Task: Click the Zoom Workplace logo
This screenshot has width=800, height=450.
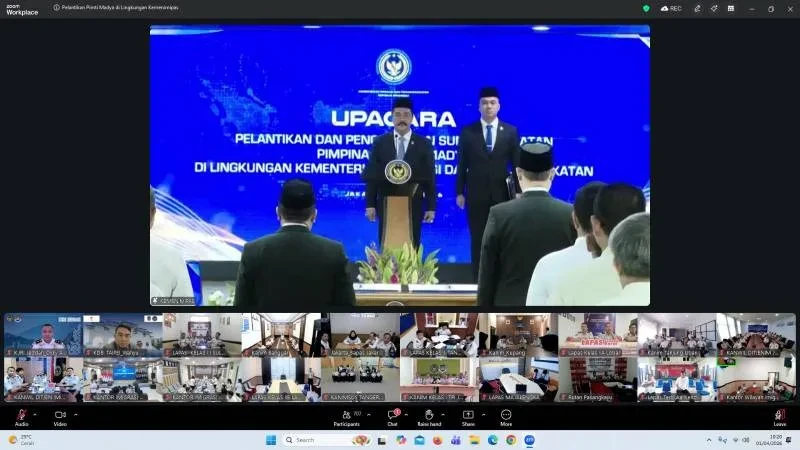Action: point(22,10)
